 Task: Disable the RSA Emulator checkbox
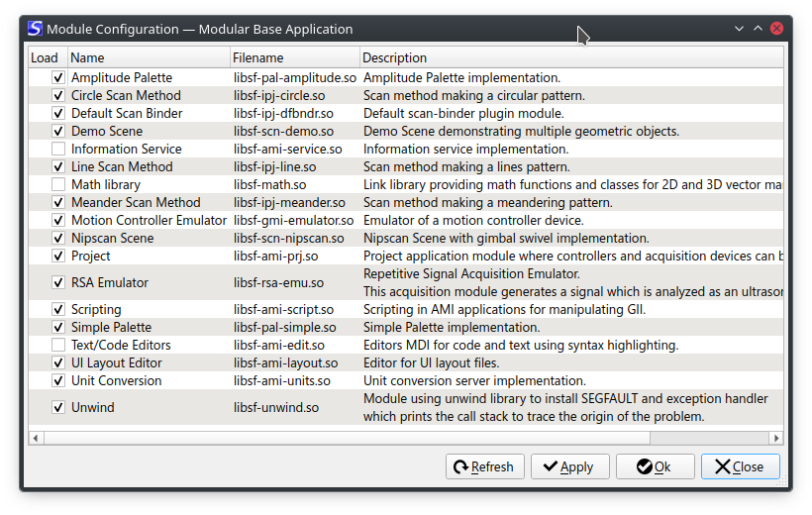(58, 283)
